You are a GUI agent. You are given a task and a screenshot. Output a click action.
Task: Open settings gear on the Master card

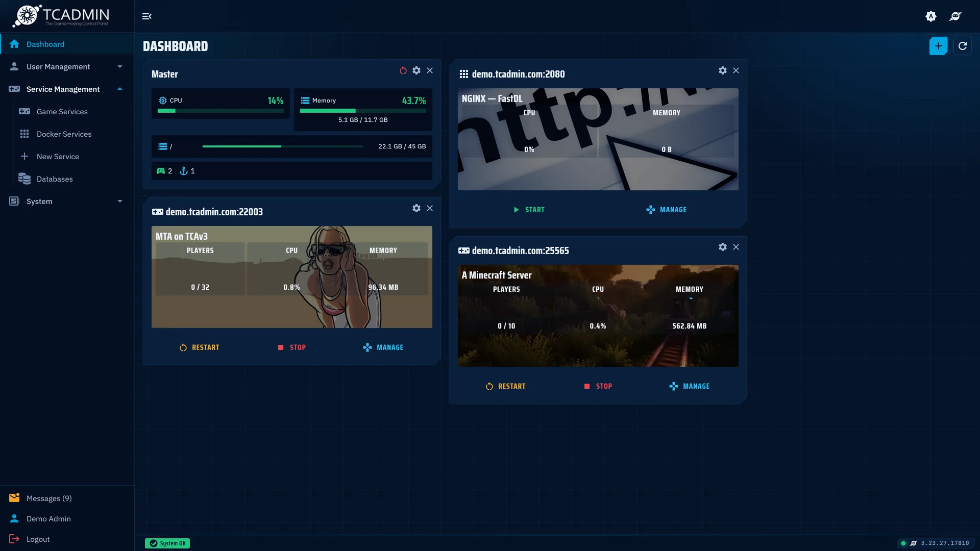click(x=416, y=70)
